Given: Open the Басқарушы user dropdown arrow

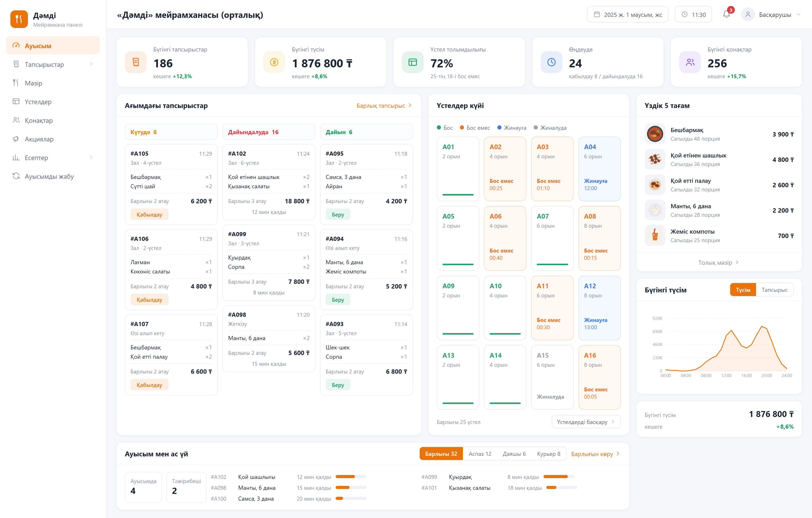Looking at the screenshot, I should (799, 15).
